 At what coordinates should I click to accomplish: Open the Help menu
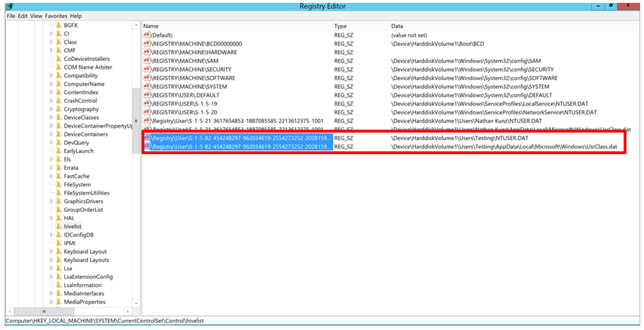tap(76, 16)
